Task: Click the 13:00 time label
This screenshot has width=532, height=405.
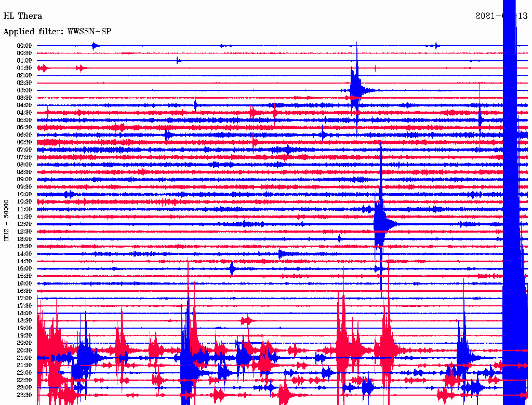Action: pos(24,239)
